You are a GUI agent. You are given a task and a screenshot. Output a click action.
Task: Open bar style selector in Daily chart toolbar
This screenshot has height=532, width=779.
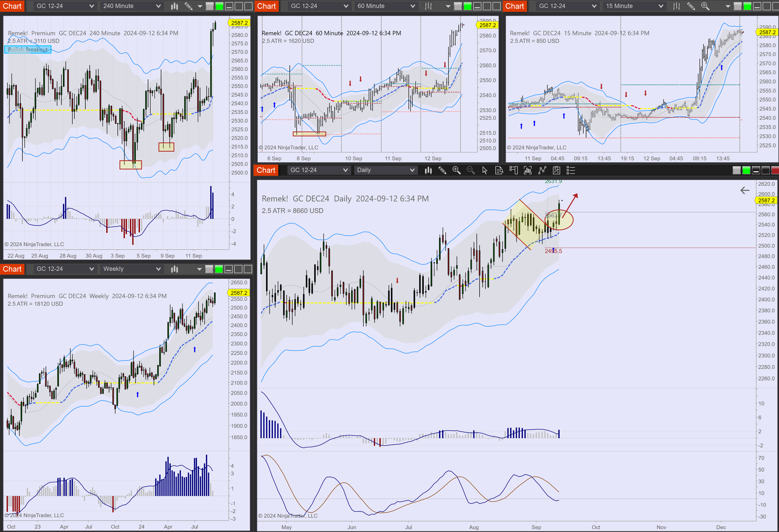coord(428,170)
